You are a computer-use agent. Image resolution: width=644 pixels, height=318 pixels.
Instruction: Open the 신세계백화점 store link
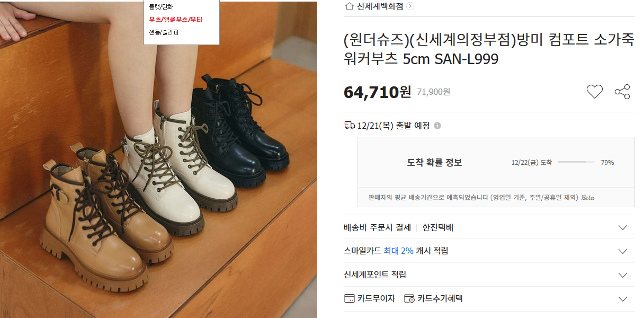click(x=380, y=6)
